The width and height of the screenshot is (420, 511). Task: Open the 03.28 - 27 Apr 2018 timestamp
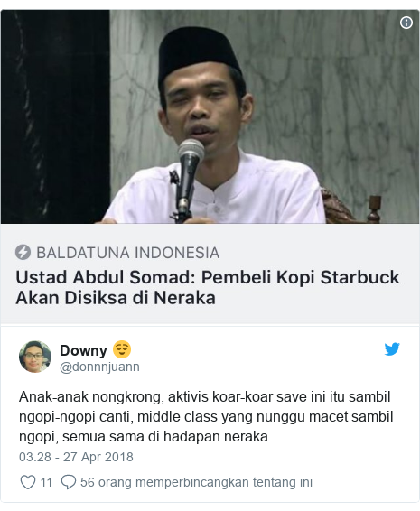coord(76,457)
